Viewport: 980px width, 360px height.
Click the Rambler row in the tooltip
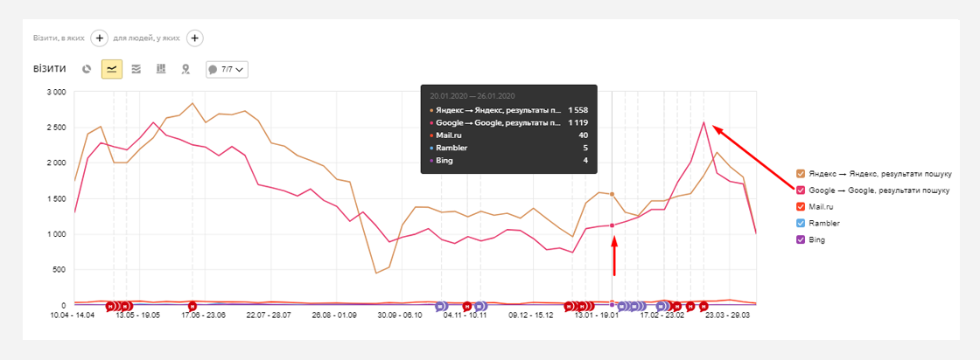tap(508, 148)
